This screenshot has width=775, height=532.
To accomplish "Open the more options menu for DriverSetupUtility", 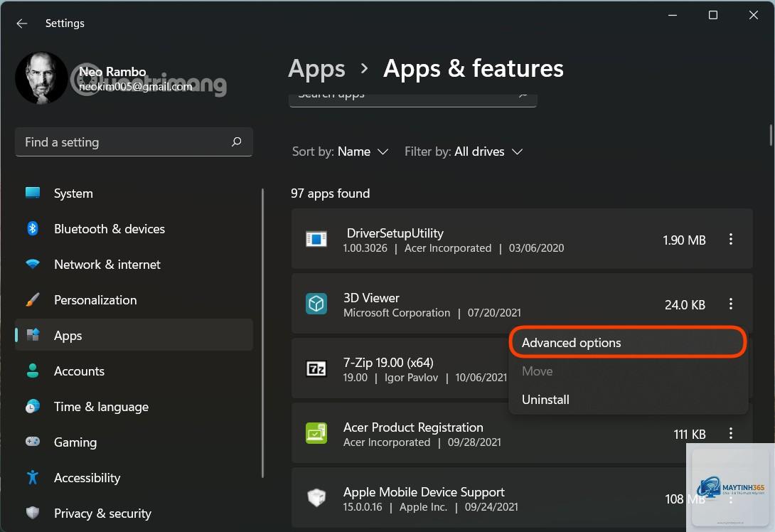I will pos(730,239).
